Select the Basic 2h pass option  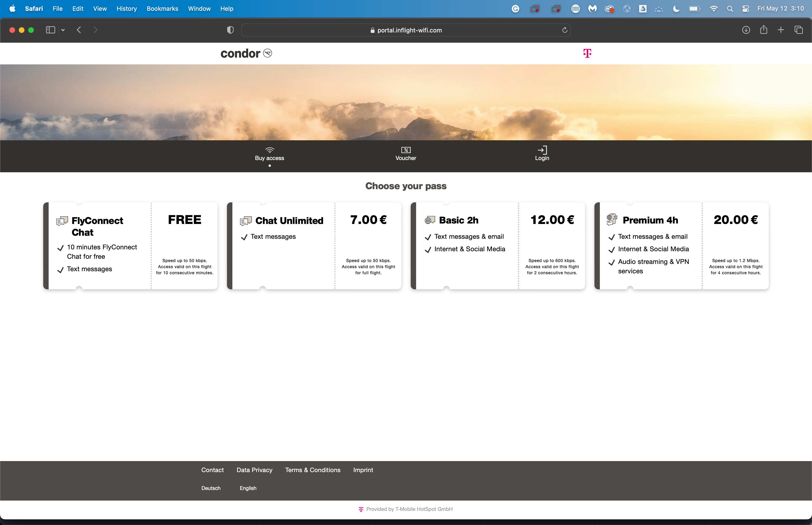(x=497, y=246)
